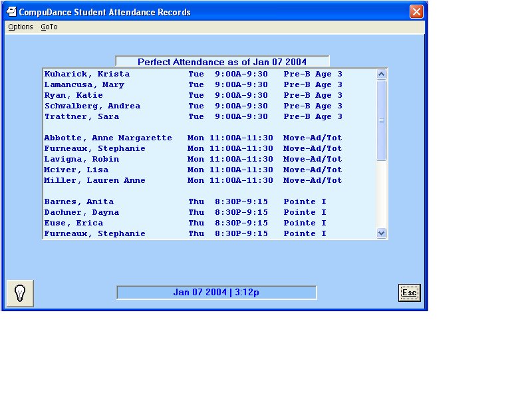532x399 pixels.
Task: Open the Options menu
Action: point(21,27)
